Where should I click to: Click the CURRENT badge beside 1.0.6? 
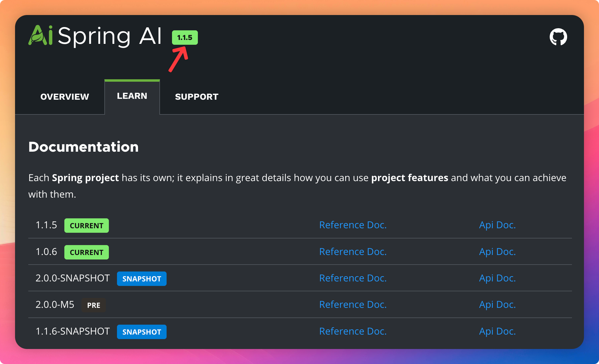[x=87, y=252]
